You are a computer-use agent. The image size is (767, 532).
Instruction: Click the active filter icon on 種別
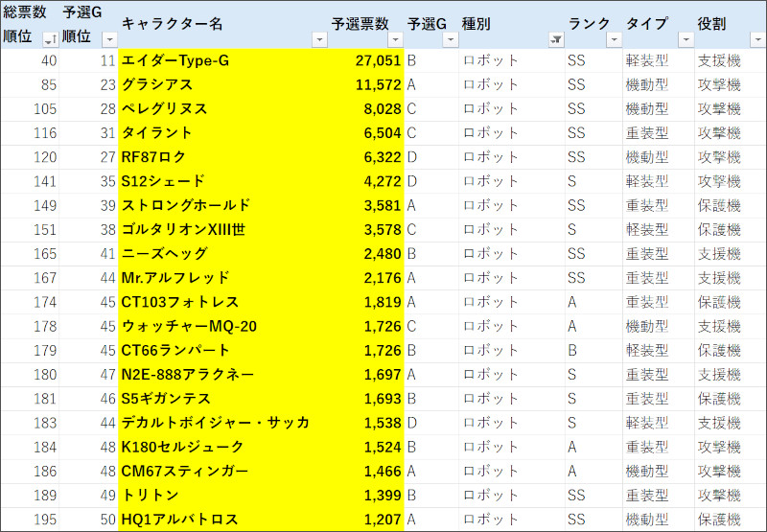(555, 39)
